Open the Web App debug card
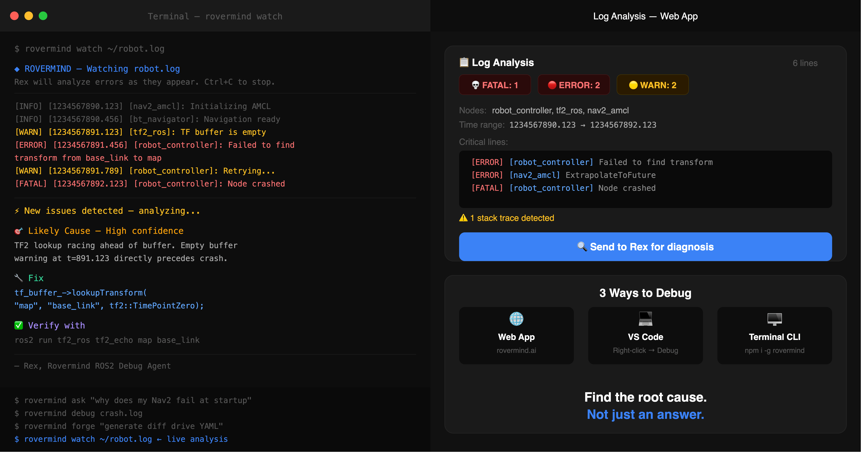The width and height of the screenshot is (868, 459). pyautogui.click(x=516, y=335)
